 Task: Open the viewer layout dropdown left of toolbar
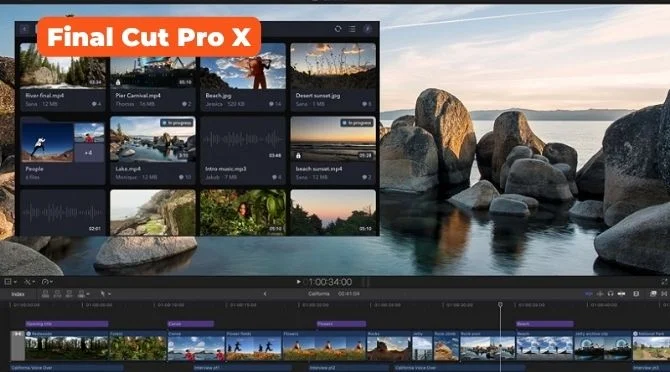pos(10,282)
